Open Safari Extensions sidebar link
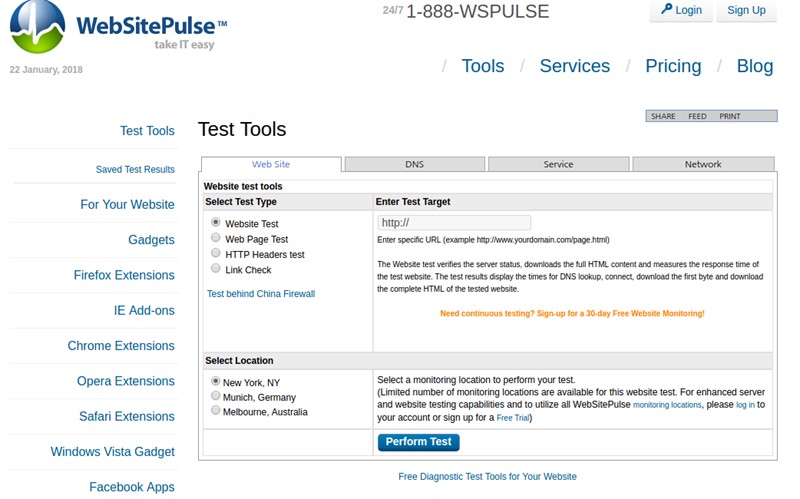The image size is (800, 499). click(x=127, y=416)
